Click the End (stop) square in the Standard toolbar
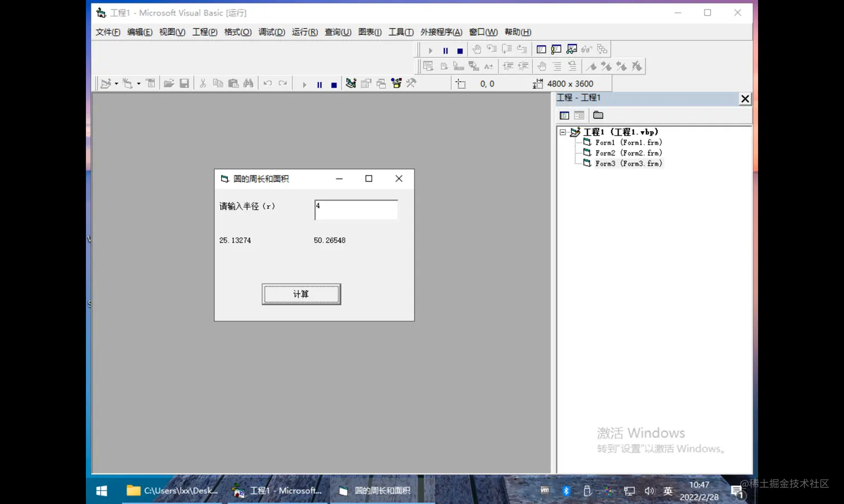 click(x=334, y=84)
